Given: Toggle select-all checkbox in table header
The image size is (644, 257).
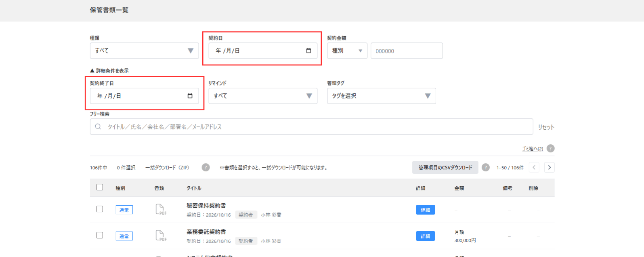Looking at the screenshot, I should pyautogui.click(x=100, y=187).
